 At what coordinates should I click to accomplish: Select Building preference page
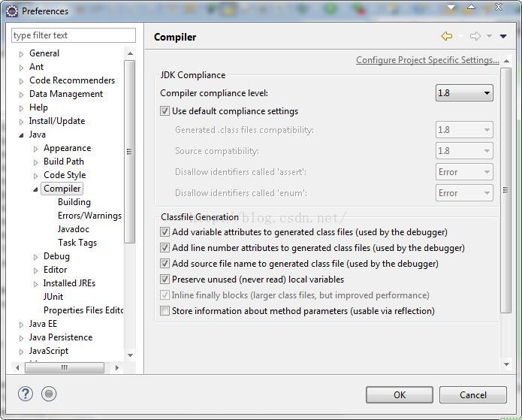point(74,202)
